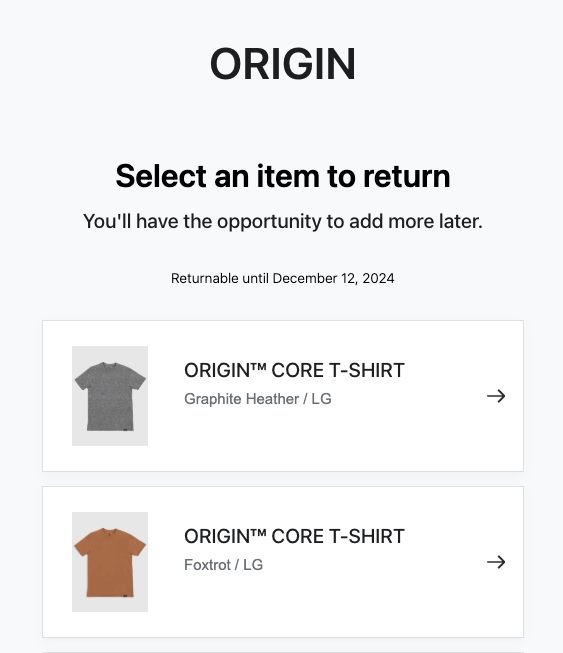Click the "Foxtrot / LG" variant text
This screenshot has height=653, width=563.
pyautogui.click(x=224, y=565)
